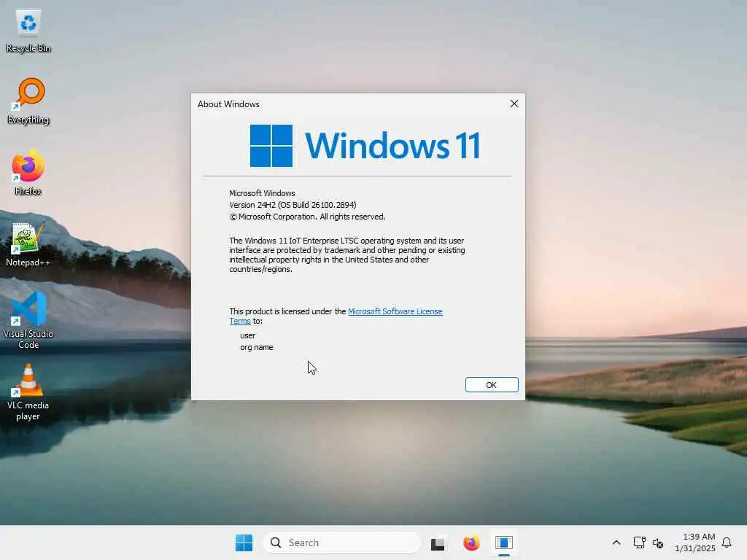Launch the Everything search shortcut

coord(28,101)
